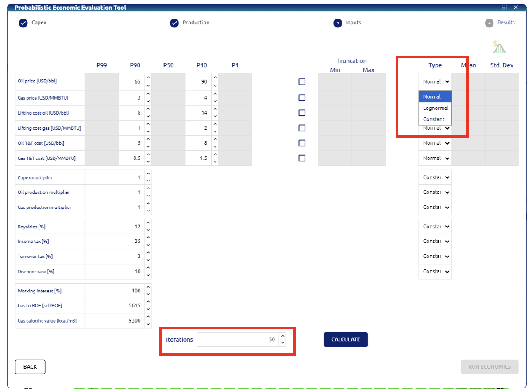
Task: Select Lognormal from the Type dropdown list
Action: click(x=435, y=108)
